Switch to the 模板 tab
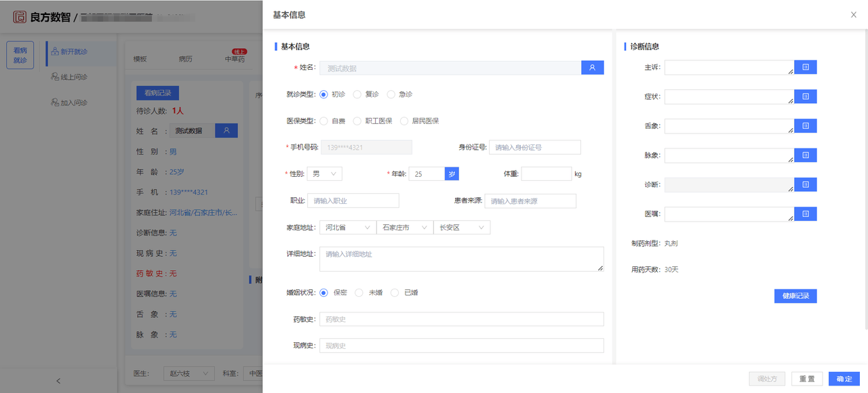Screen dimensions: 868x393 click(x=140, y=59)
